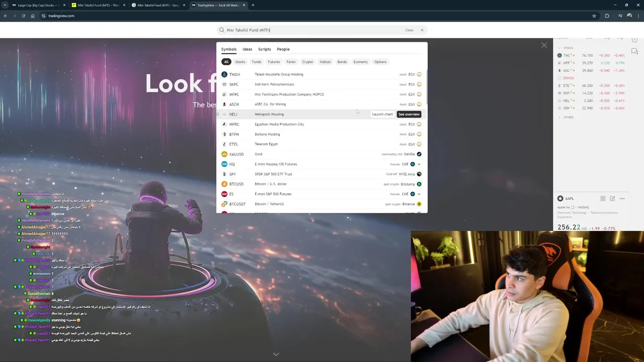Open the AAPL details grid layout icon

pyautogui.click(x=603, y=199)
